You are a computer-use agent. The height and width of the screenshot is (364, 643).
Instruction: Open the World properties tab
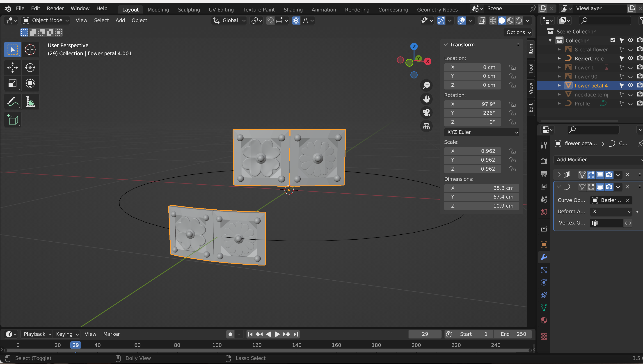[544, 212]
